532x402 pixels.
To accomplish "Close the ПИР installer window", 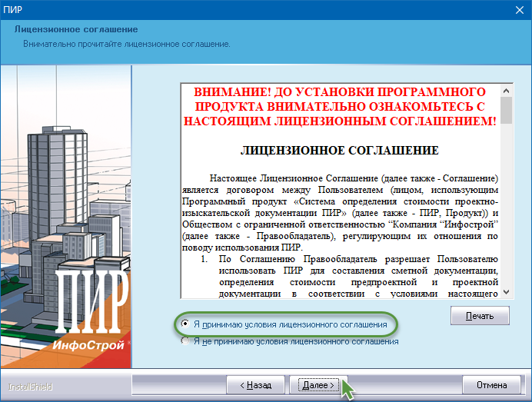I will point(520,10).
